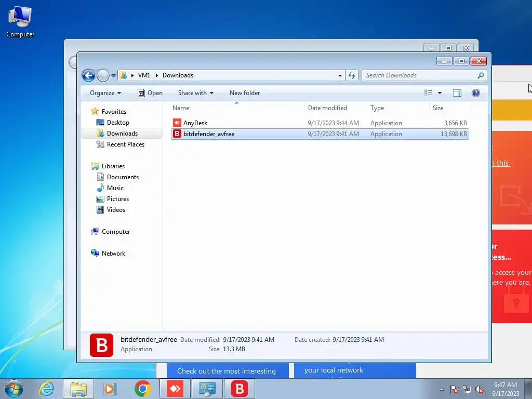Click the Windows Explorer taskbar icon
Image resolution: width=532 pixels, height=399 pixels.
click(78, 389)
